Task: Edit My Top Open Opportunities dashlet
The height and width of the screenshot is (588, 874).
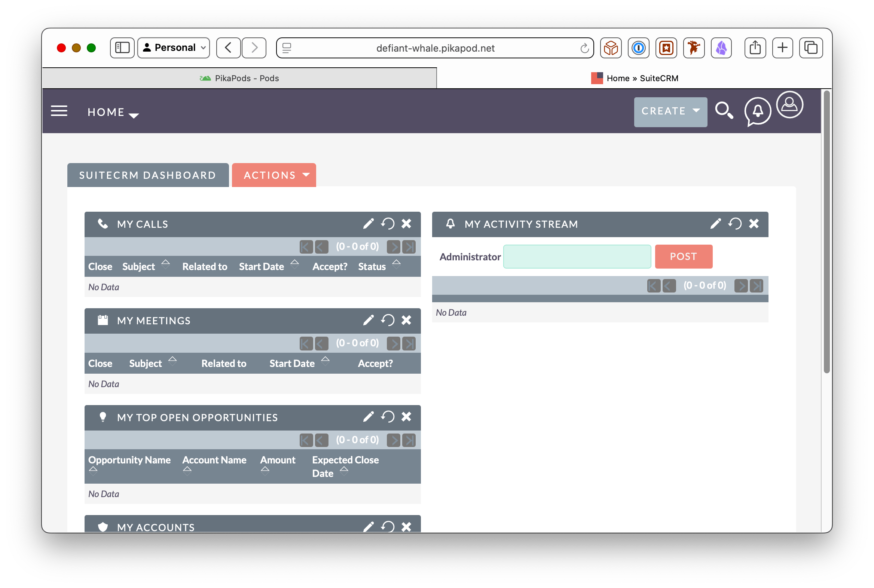Action: point(368,417)
